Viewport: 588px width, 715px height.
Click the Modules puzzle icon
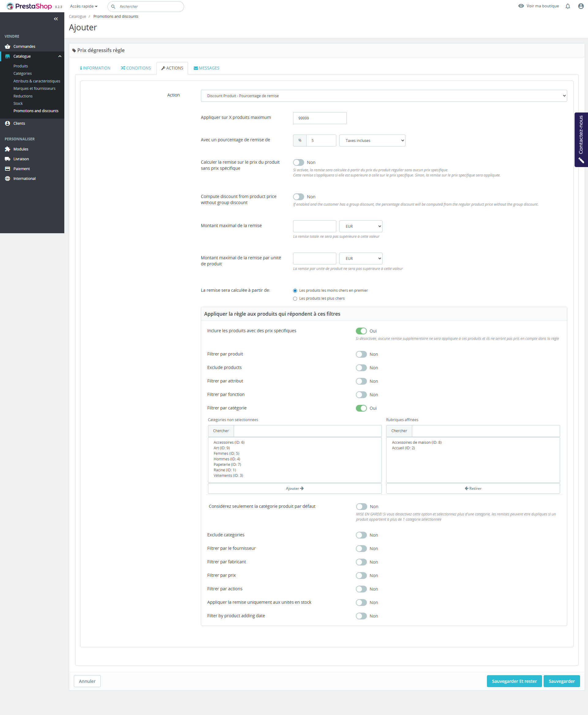[x=7, y=149]
